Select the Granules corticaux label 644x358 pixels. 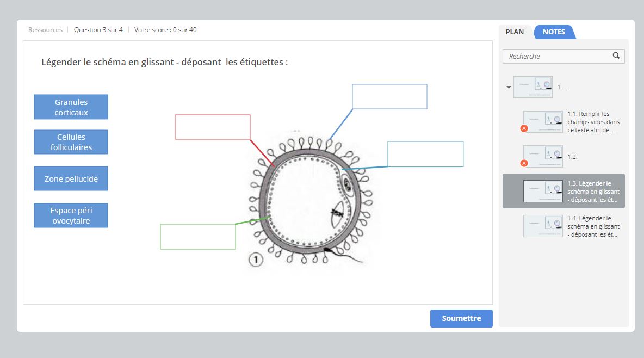pos(71,107)
